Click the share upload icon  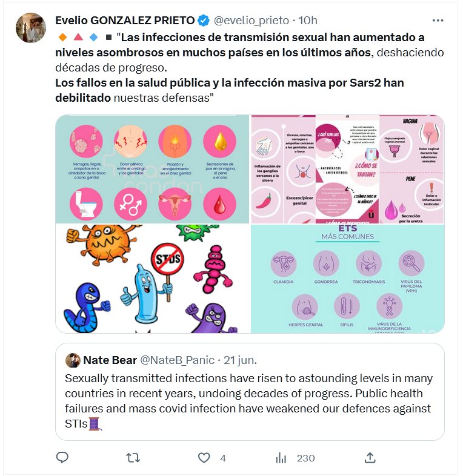coord(370,458)
